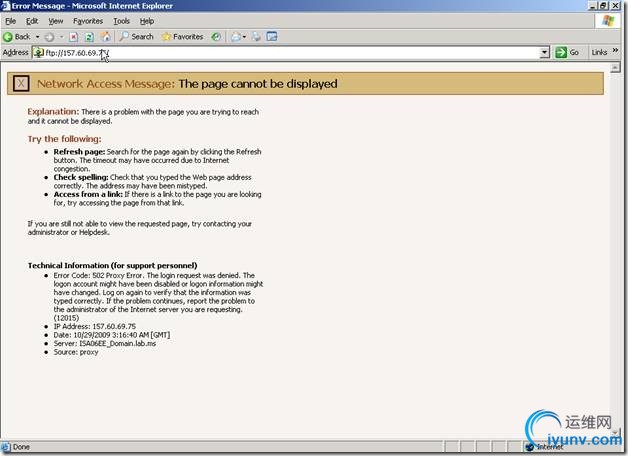Click the Stop loading icon

coord(73,37)
